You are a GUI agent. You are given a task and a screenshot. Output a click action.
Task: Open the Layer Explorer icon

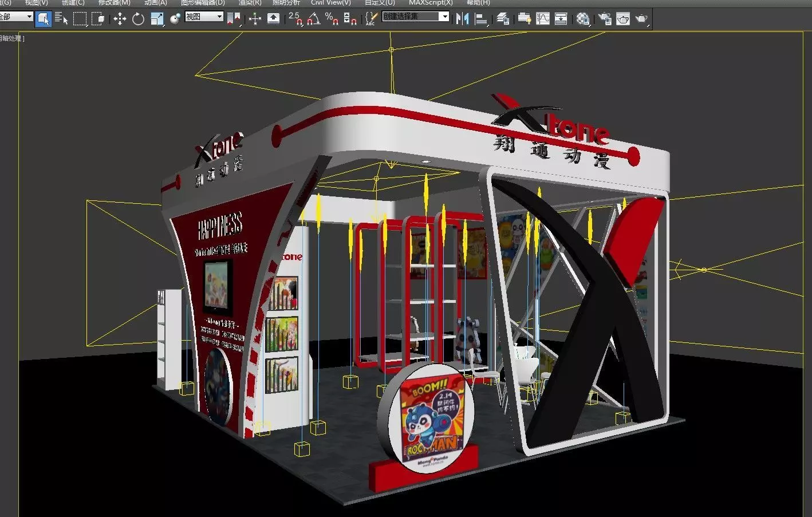pos(503,19)
